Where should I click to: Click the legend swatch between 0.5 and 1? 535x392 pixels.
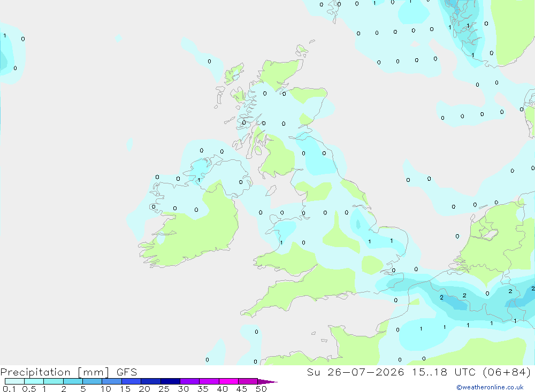click(34, 381)
